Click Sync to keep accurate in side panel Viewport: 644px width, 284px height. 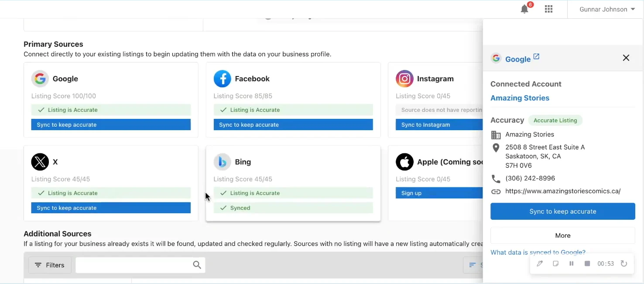(563, 211)
